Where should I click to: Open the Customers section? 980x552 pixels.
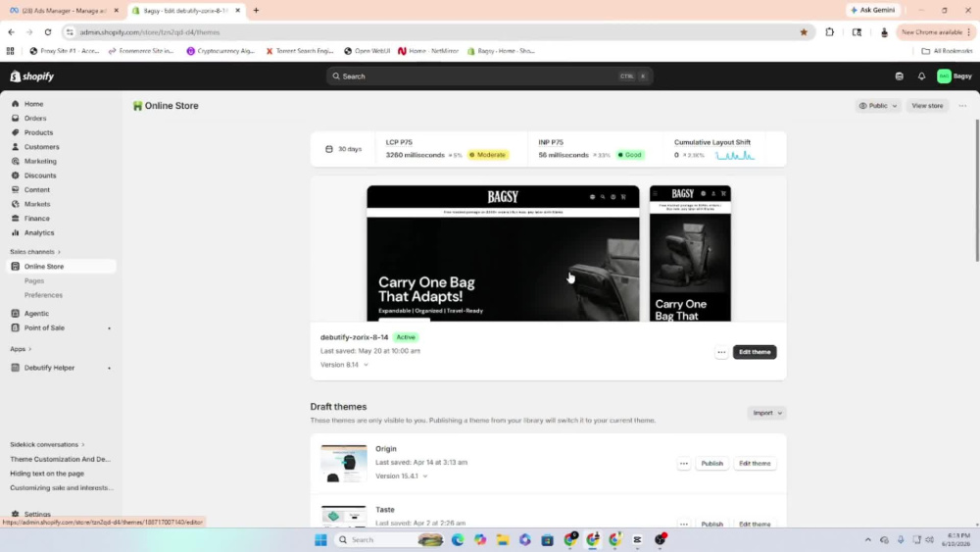click(41, 147)
